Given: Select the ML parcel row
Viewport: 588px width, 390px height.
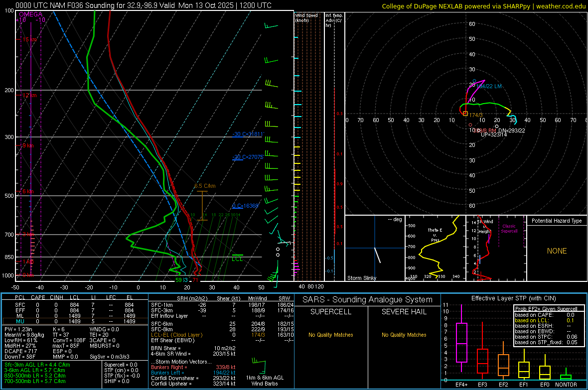Looking at the screenshot, I should click(x=74, y=316).
